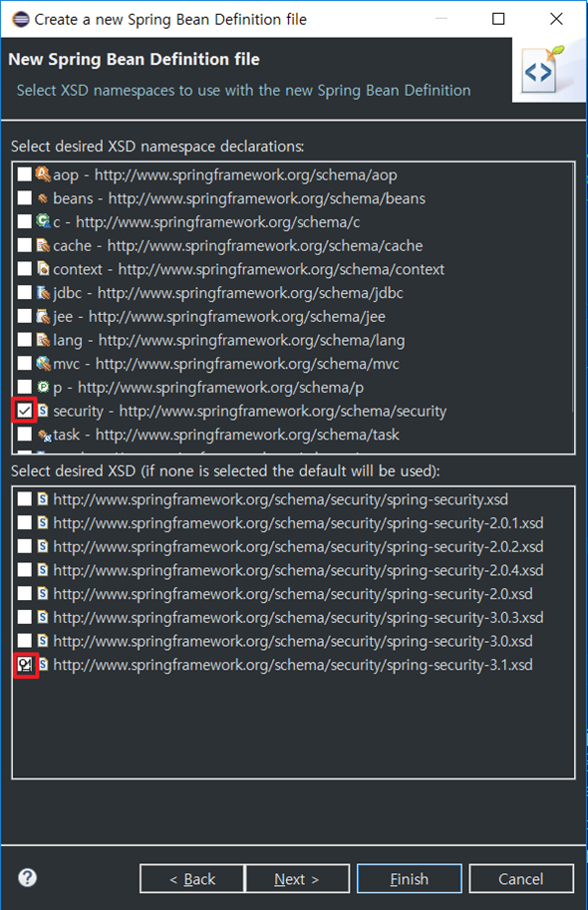
Task: Click the beans namespace icon
Action: tap(43, 198)
